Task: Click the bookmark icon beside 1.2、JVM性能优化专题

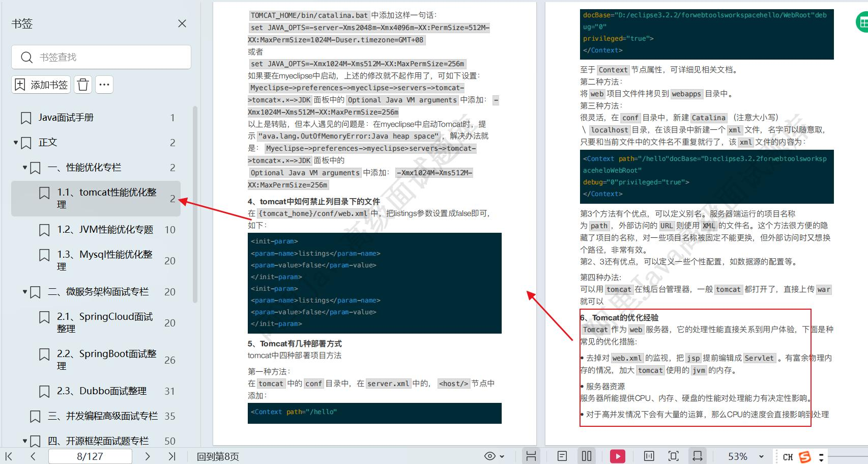Action: click(x=44, y=230)
